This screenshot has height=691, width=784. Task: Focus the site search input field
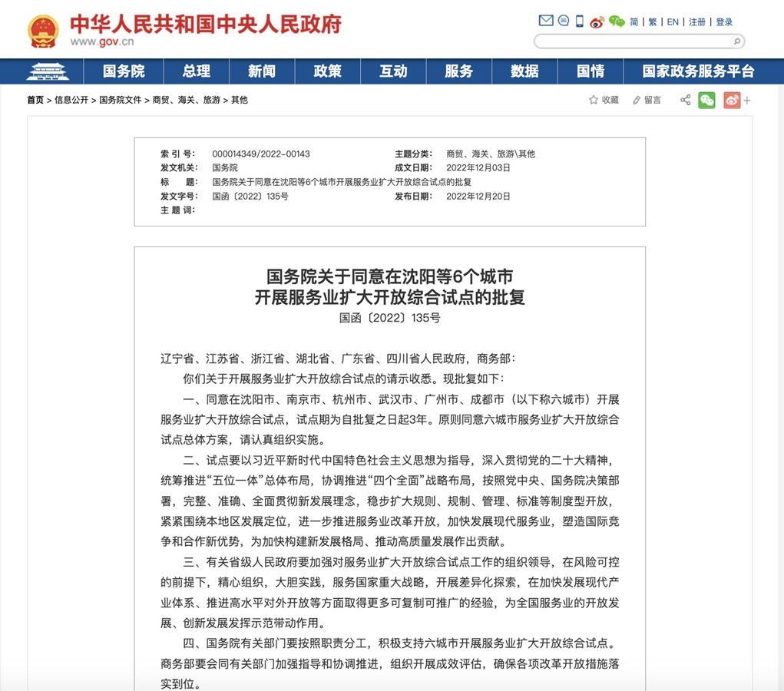click(633, 41)
